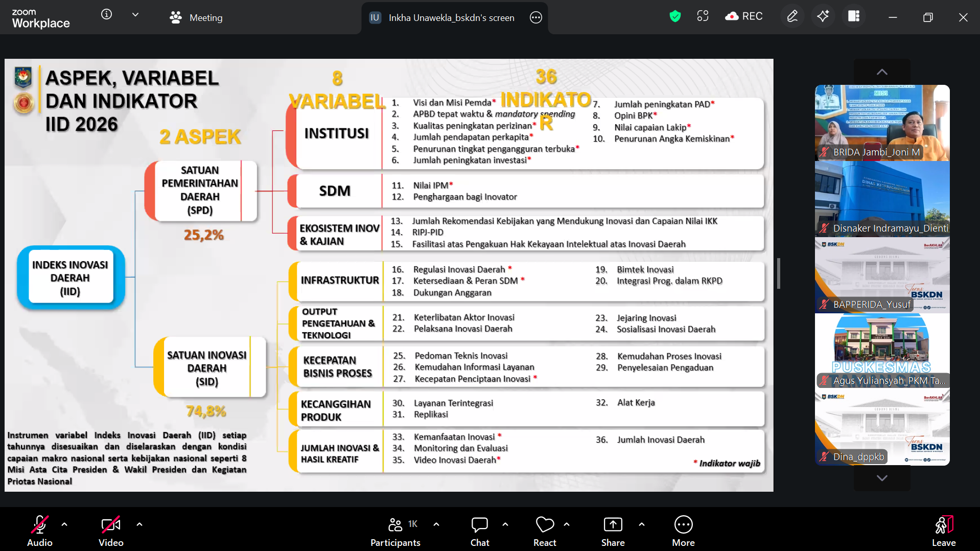
Task: Unmute the Audio microphone
Action: click(39, 532)
